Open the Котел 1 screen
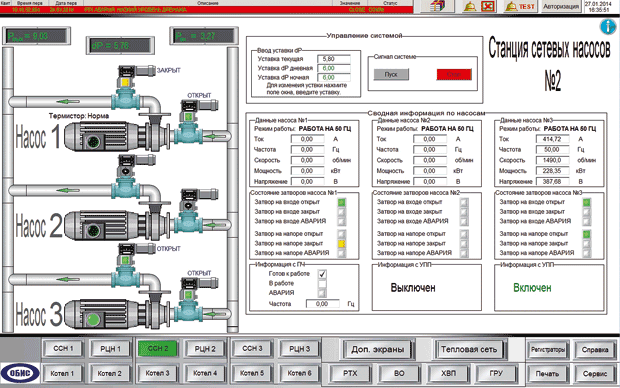Viewport: 620px width, 388px height. point(63,373)
